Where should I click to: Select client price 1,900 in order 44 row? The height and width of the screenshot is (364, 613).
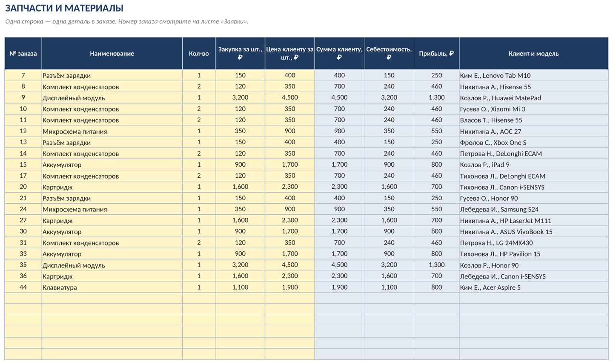pyautogui.click(x=290, y=287)
